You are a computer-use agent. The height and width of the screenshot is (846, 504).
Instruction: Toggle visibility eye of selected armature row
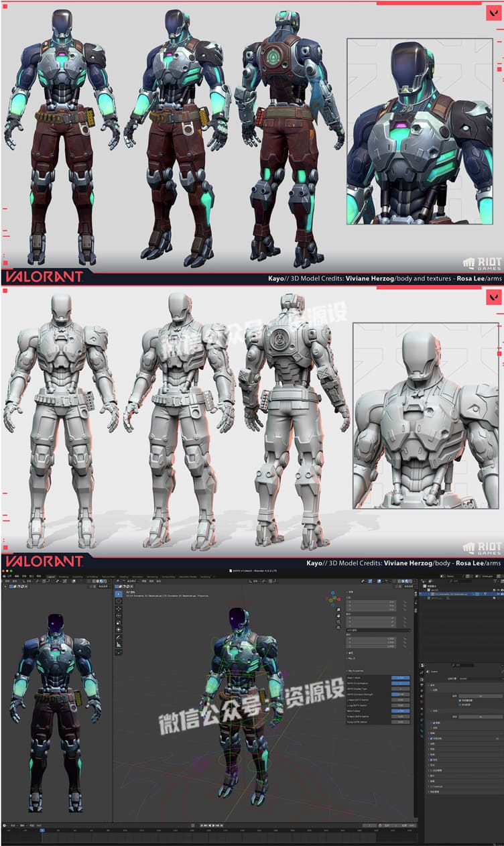point(499,594)
